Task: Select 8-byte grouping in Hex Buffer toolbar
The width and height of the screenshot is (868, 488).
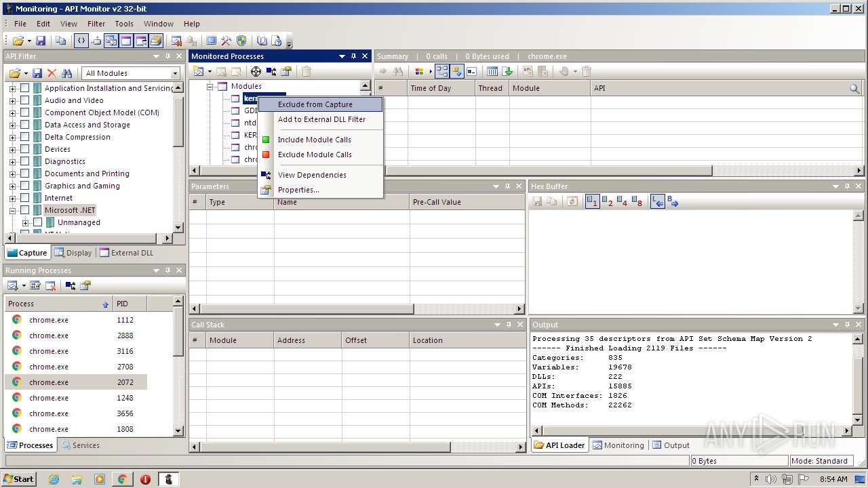Action: [637, 201]
